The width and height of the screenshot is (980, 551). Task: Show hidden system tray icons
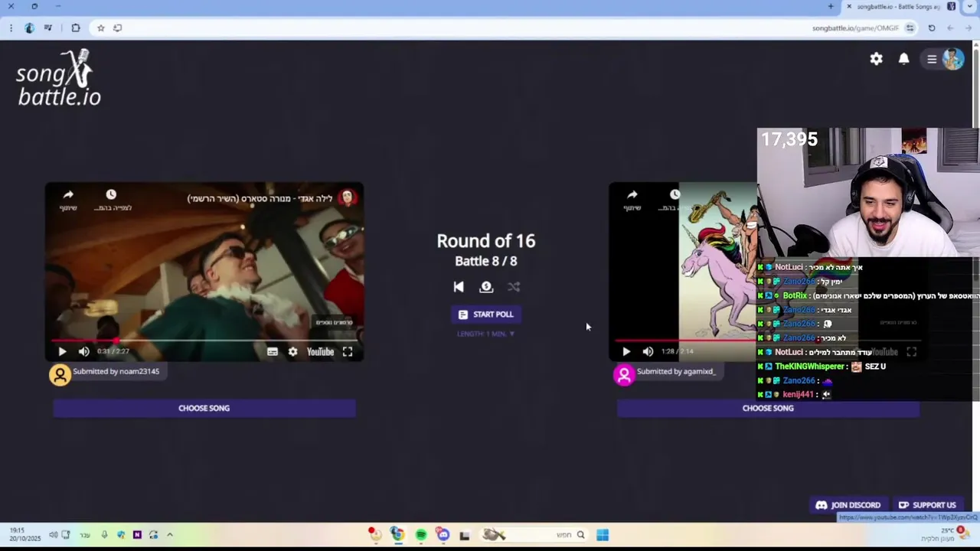(170, 535)
